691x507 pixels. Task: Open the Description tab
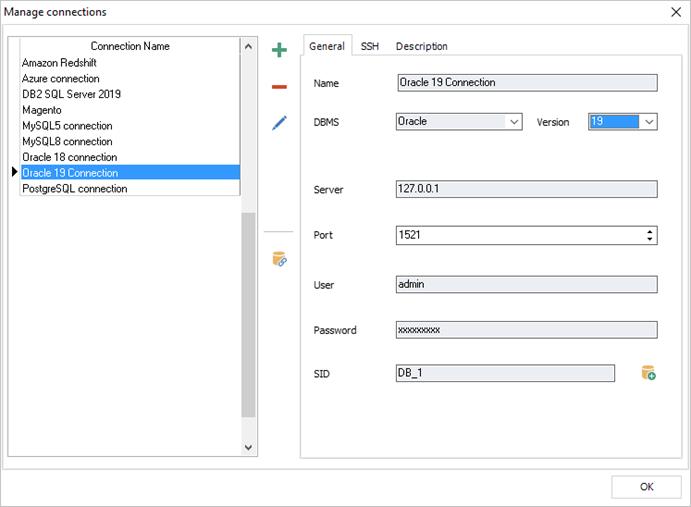point(421,46)
